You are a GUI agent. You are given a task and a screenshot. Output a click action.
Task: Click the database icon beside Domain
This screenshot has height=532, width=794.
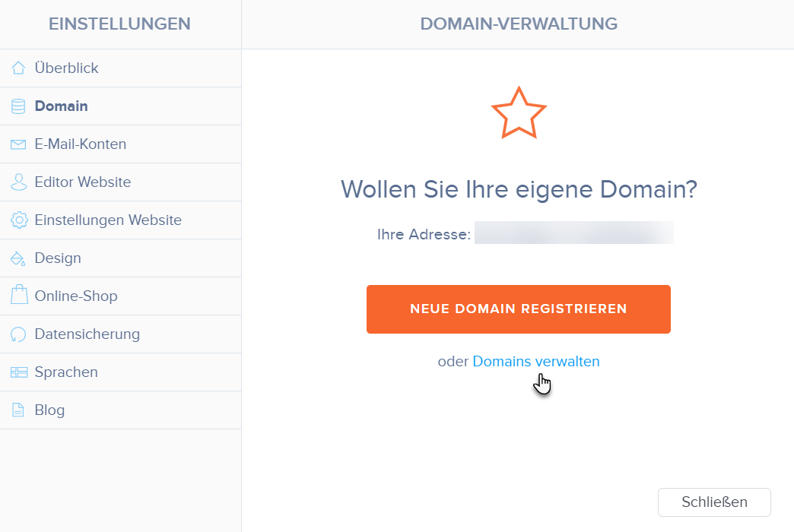(x=19, y=106)
